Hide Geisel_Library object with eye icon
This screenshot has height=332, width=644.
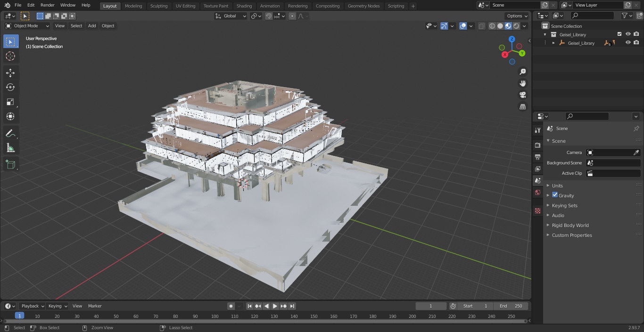point(628,42)
